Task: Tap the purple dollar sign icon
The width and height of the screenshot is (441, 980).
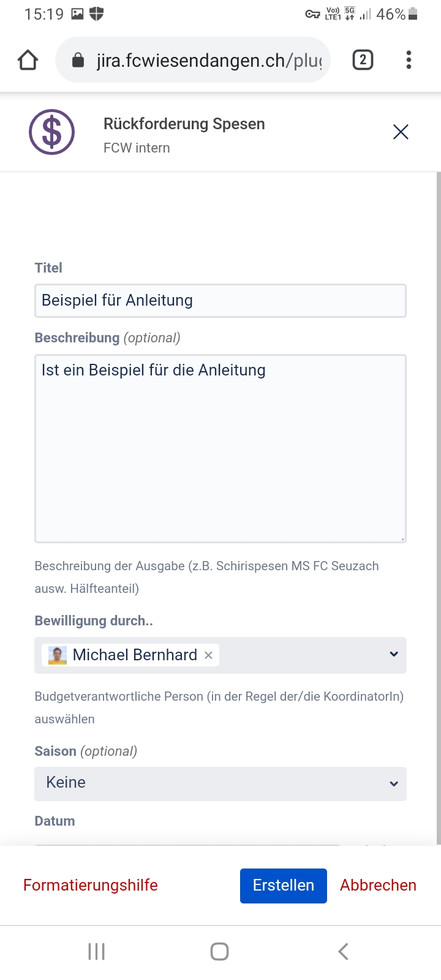Action: [x=52, y=132]
